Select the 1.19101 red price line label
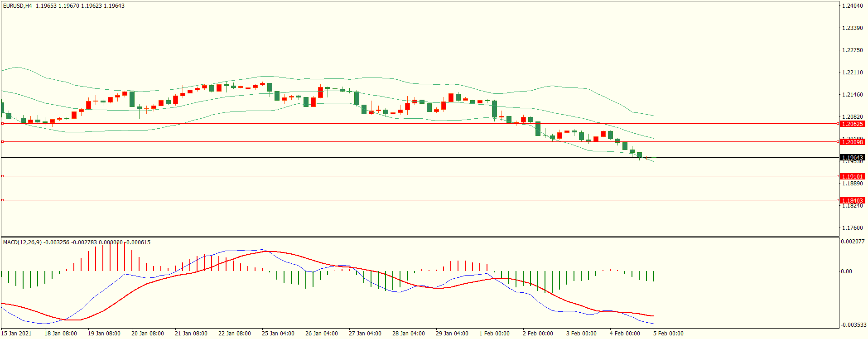 click(852, 176)
